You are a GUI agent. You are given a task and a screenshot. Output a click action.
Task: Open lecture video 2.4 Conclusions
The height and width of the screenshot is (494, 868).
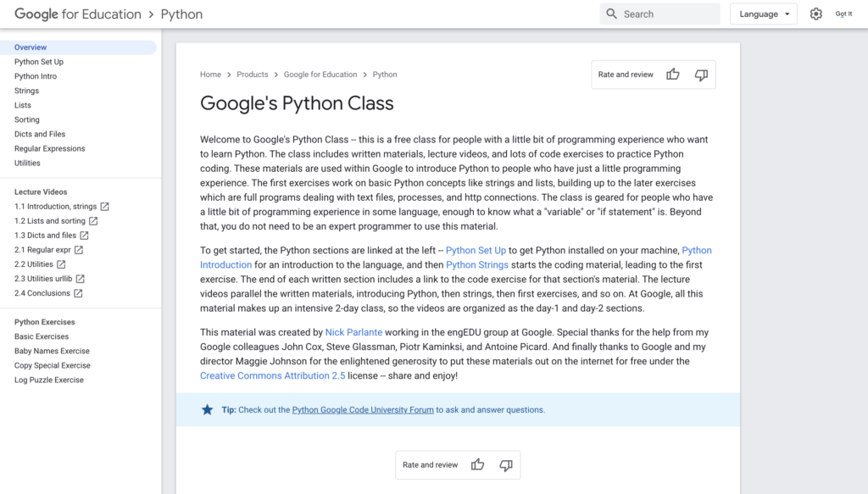tap(42, 293)
